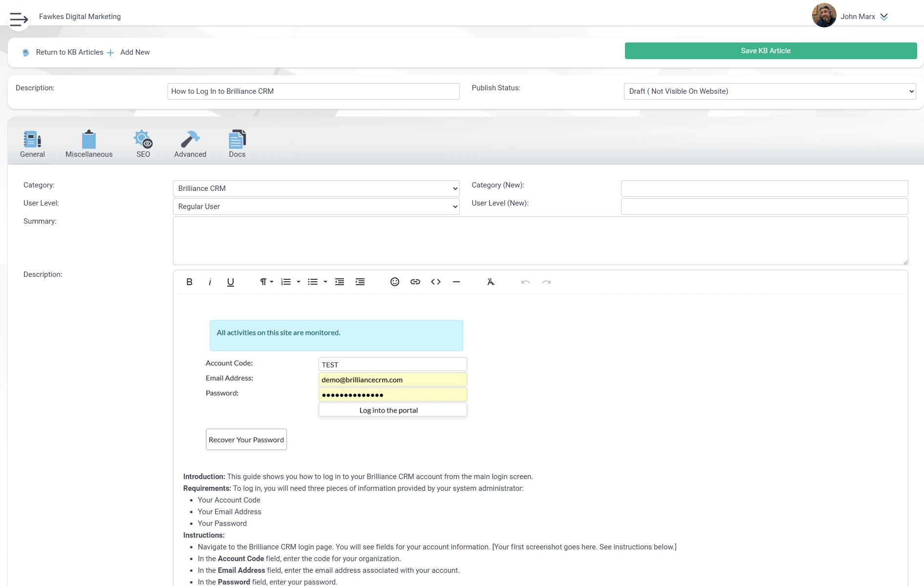Increase indent in the editor
Viewport: 924px width, 586px height.
[360, 282]
